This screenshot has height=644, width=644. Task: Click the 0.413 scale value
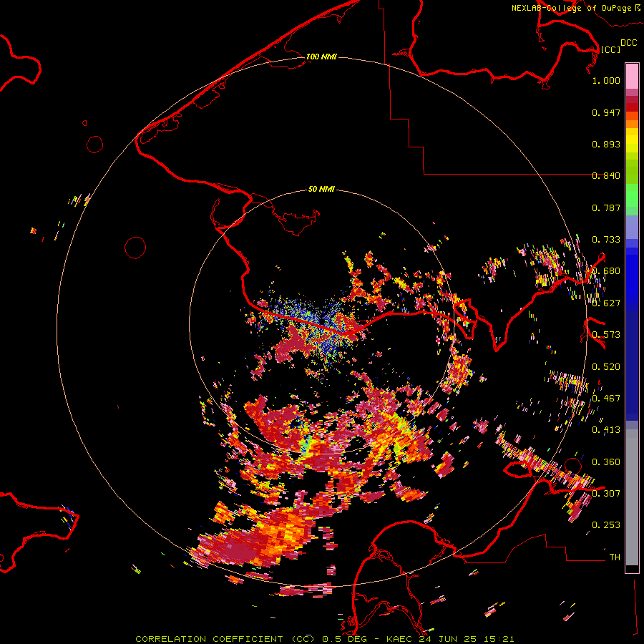pos(606,430)
